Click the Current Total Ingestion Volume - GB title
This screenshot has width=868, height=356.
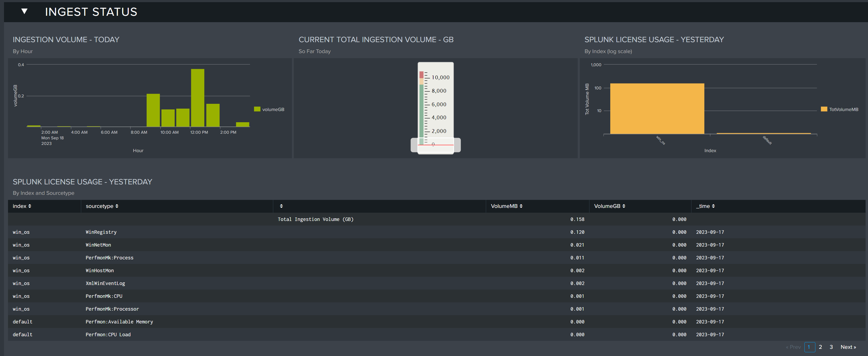tap(376, 39)
